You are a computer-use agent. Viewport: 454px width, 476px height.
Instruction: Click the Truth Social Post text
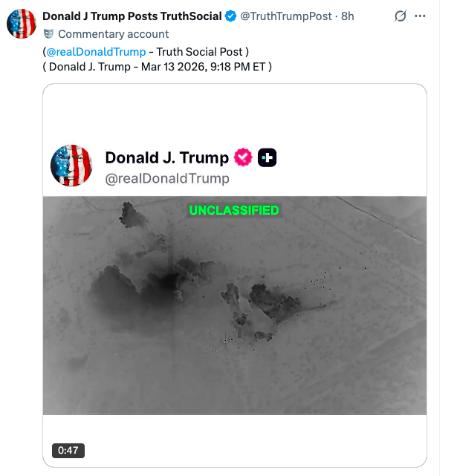(x=201, y=52)
